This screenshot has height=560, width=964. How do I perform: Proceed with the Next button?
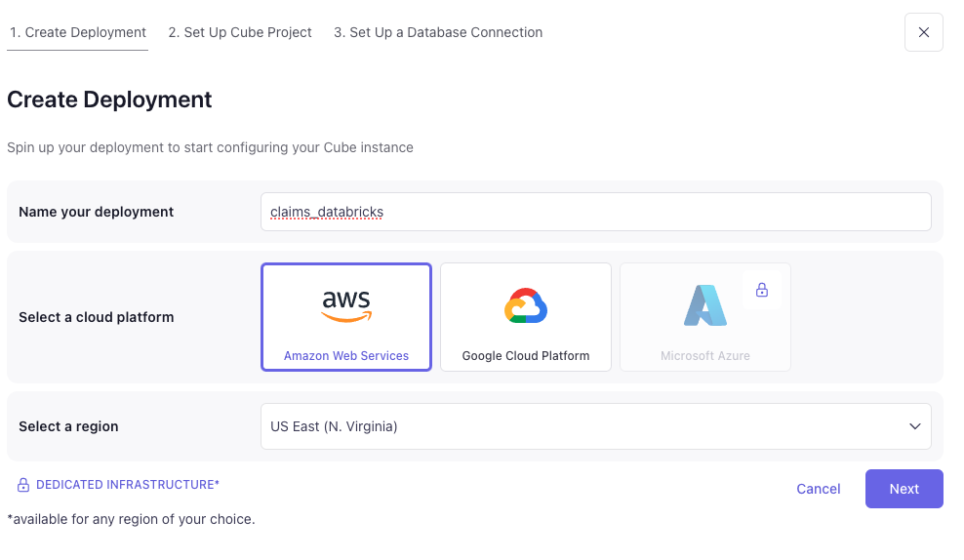[x=904, y=489]
